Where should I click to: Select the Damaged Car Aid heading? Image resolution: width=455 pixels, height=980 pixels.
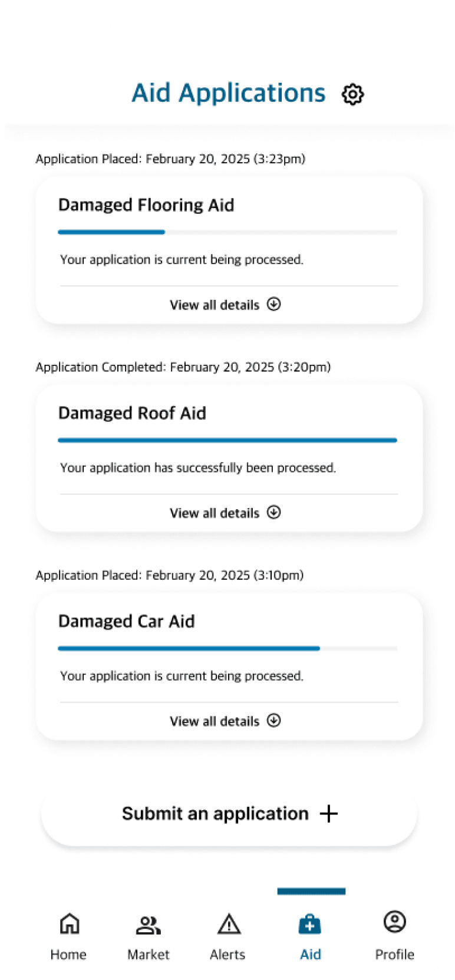click(126, 621)
